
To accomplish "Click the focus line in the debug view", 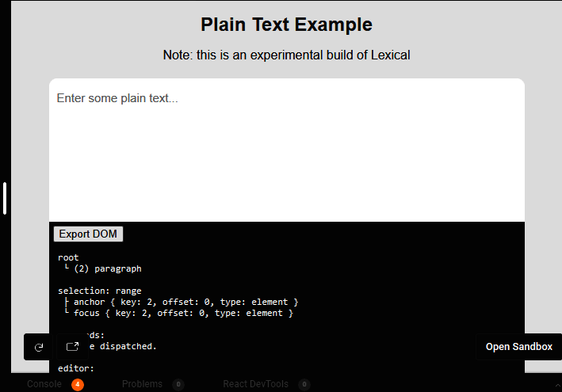I will coord(182,313).
